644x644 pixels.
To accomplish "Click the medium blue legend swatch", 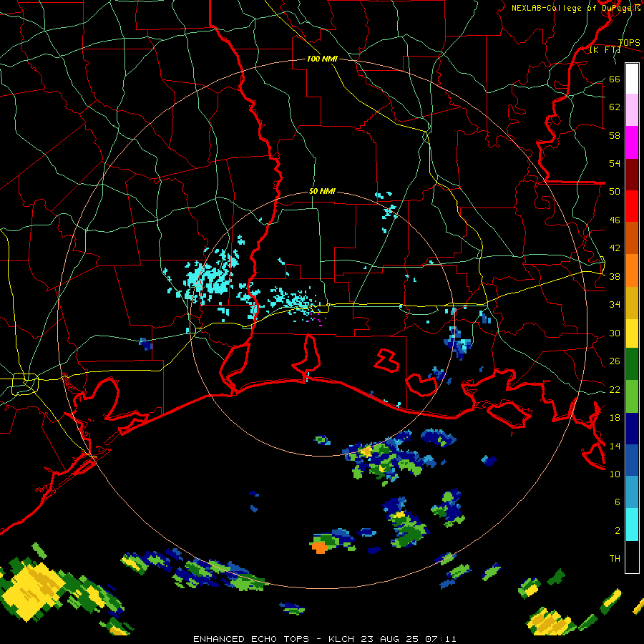I will pos(632,460).
